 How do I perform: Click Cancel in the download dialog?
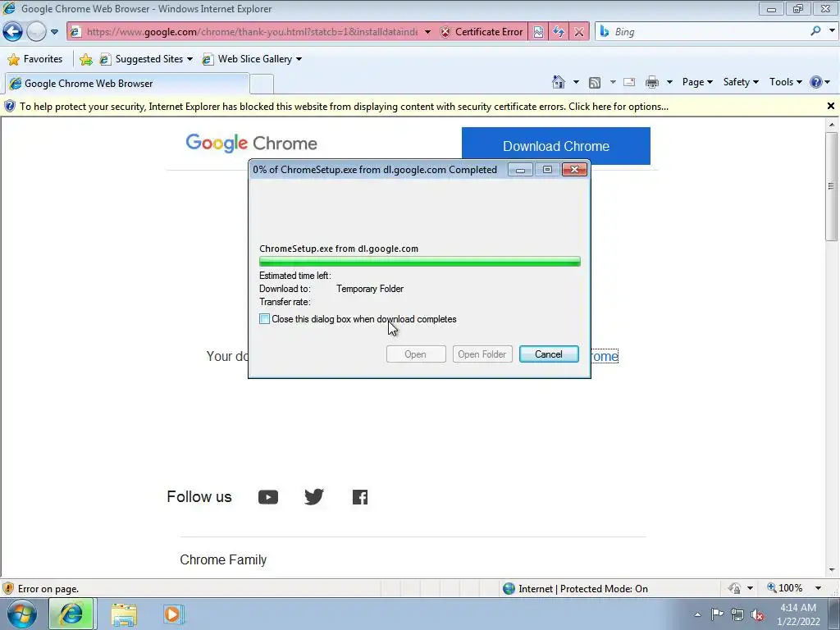[x=549, y=354]
